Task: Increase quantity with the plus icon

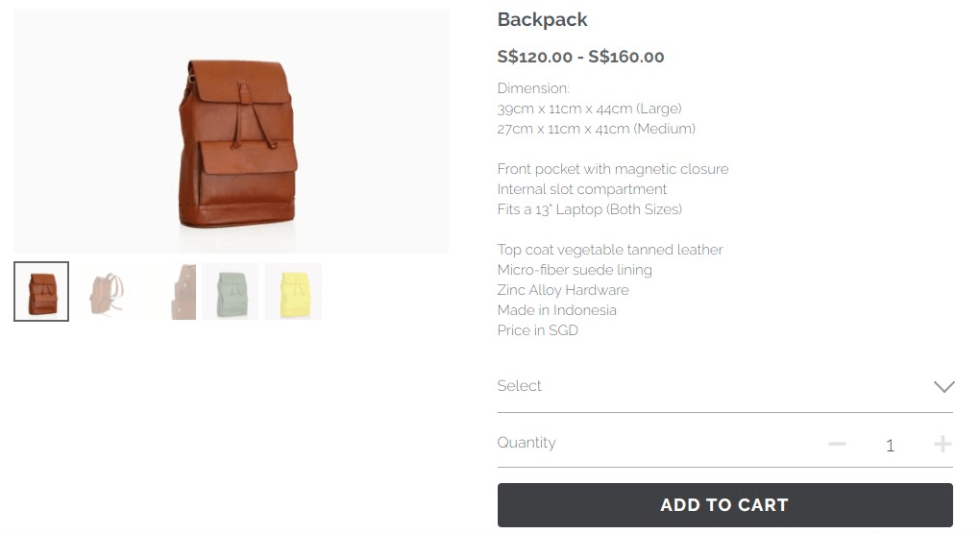Action: click(x=943, y=444)
